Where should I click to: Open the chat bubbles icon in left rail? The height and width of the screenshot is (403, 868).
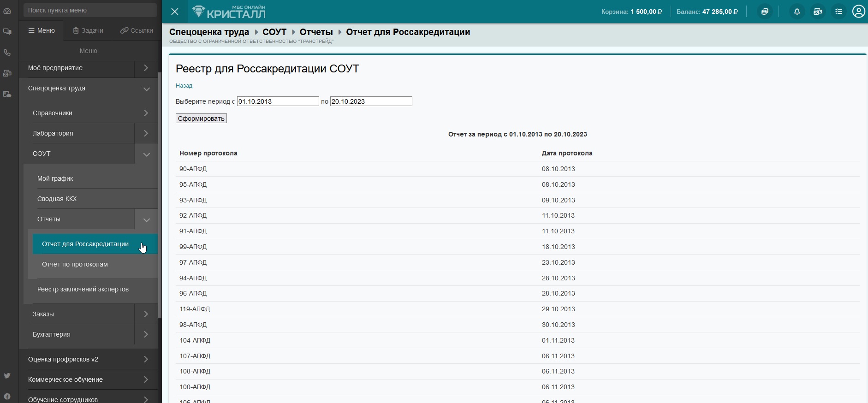(7, 32)
